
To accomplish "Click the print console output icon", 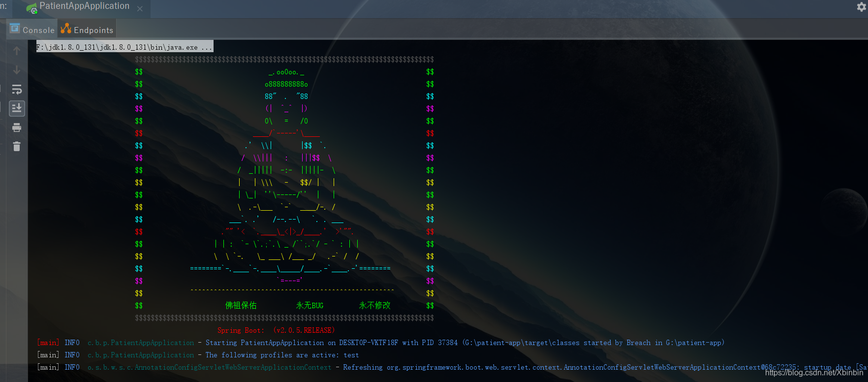I will pyautogui.click(x=17, y=127).
